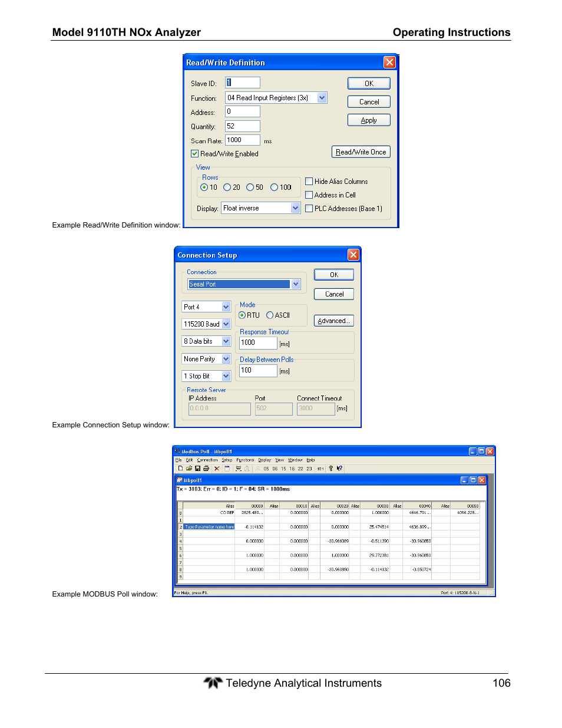Open Edit menu in Modbus Poll
This screenshot has width=562, height=728.
[189, 460]
